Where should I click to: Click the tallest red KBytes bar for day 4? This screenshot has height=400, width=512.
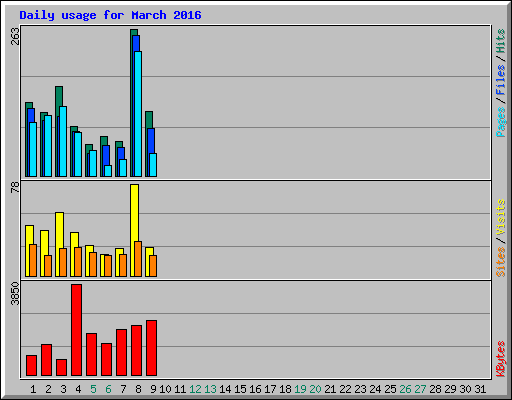[x=76, y=330]
